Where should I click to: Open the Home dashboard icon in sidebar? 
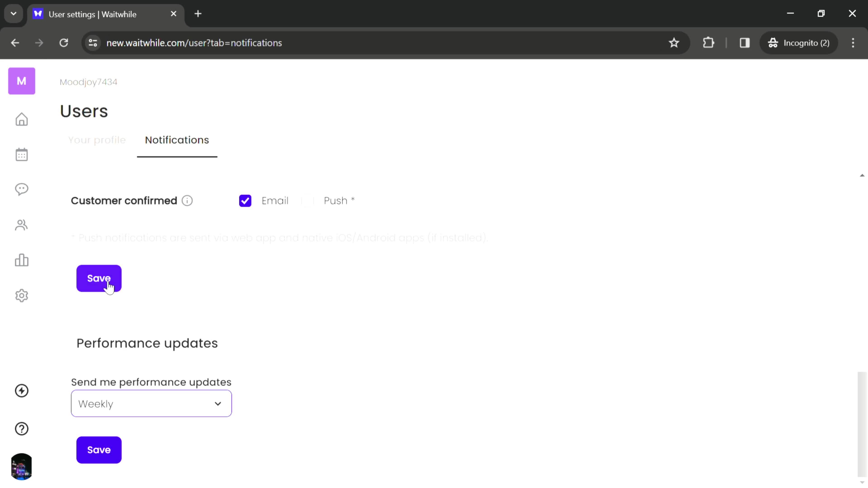21,119
